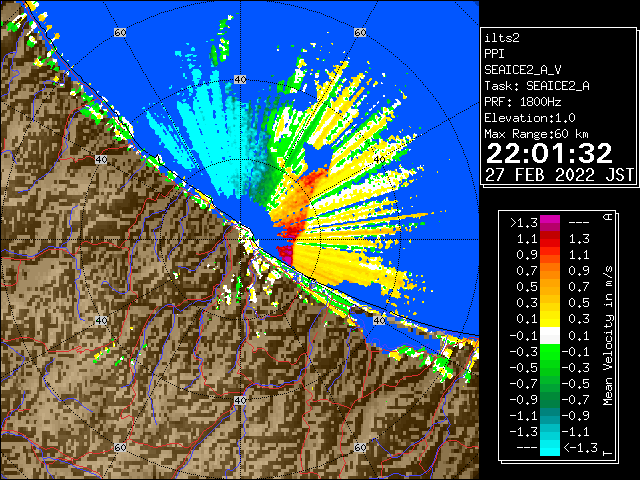Viewport: 640px width, 480px height.
Task: Click the '60' ring label in the northeast
Action: pyautogui.click(x=360, y=32)
